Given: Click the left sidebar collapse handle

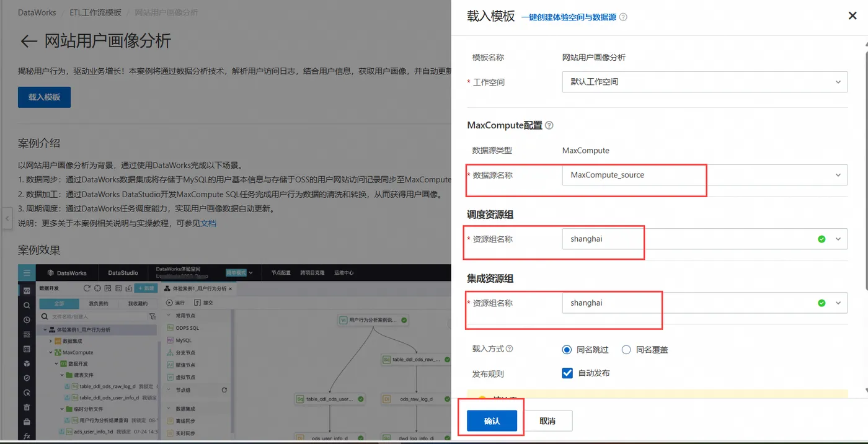Looking at the screenshot, I should 6,219.
